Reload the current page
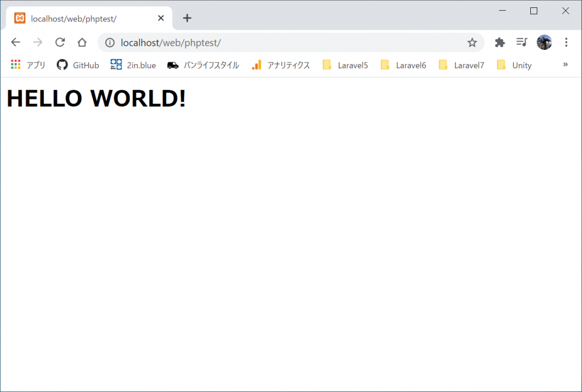582x392 pixels. (x=60, y=43)
